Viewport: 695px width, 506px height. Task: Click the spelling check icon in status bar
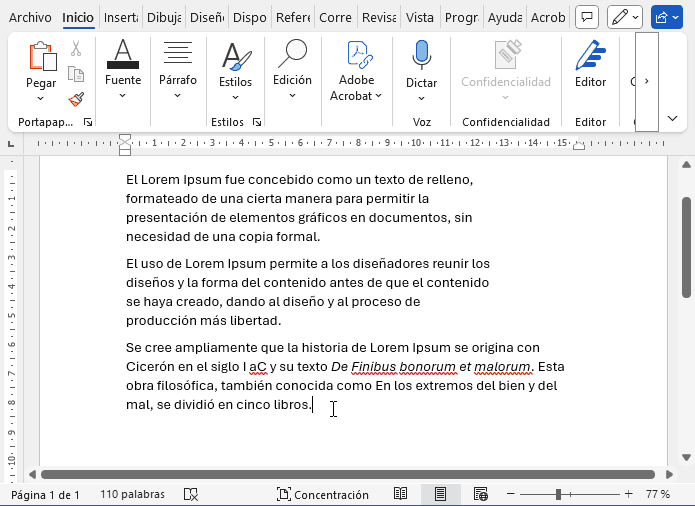[x=191, y=494]
